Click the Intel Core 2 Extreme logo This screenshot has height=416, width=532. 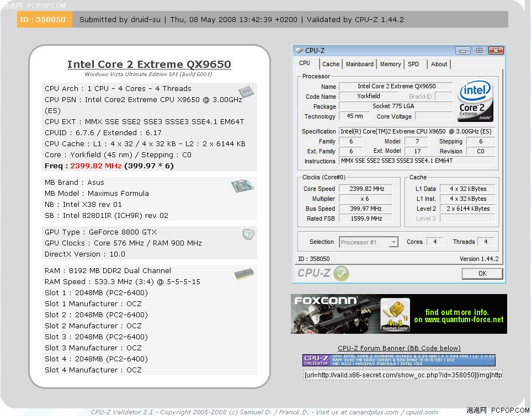click(x=475, y=101)
